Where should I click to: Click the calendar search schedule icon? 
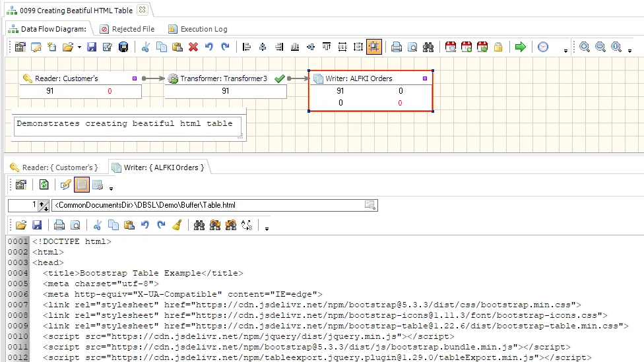click(451, 47)
